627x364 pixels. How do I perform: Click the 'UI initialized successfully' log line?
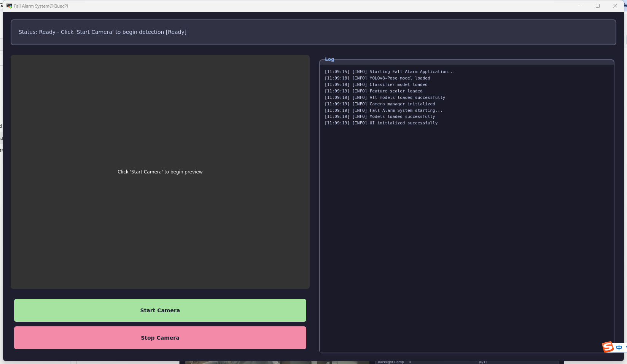pyautogui.click(x=381, y=123)
